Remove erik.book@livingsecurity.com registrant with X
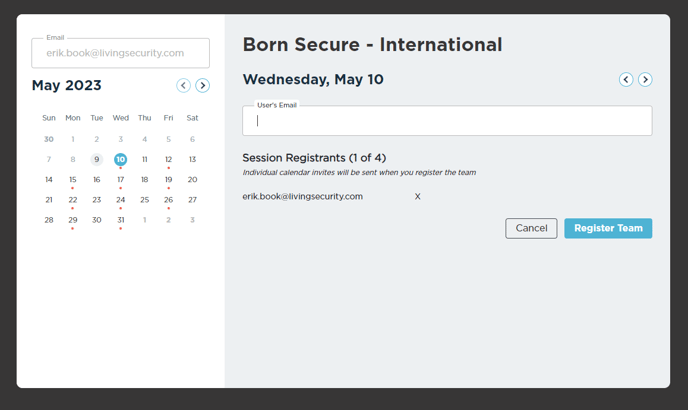Viewport: 688px width, 410px height. pos(417,196)
